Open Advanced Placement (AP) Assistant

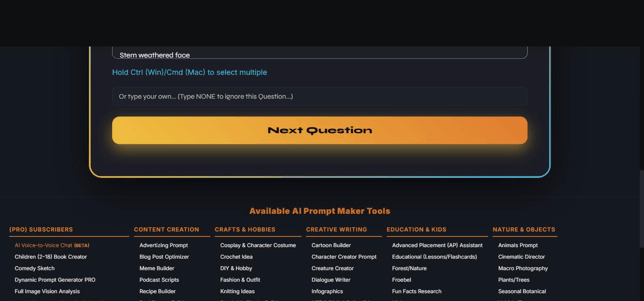point(437,245)
